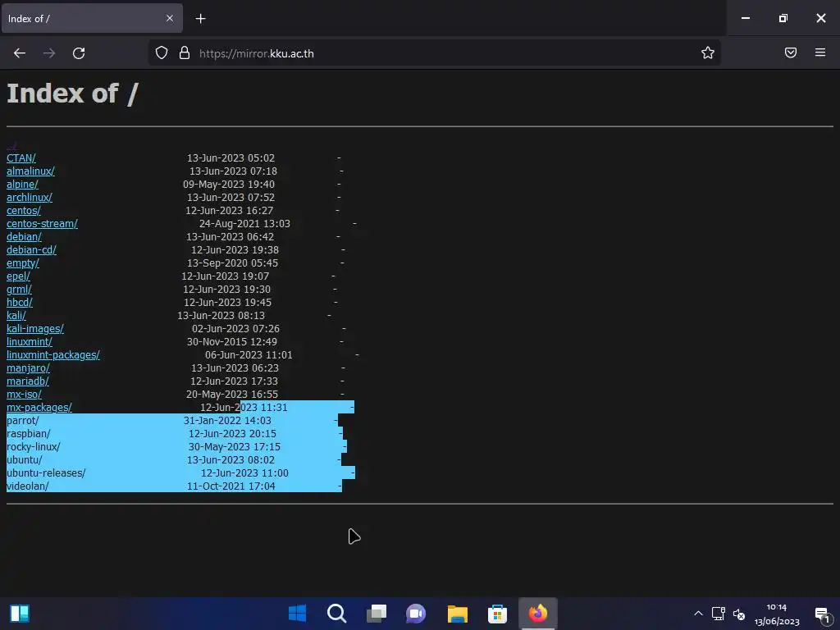The width and height of the screenshot is (840, 630).
Task: Click the date '24-Aug-2021 13:03'
Action: point(244,223)
